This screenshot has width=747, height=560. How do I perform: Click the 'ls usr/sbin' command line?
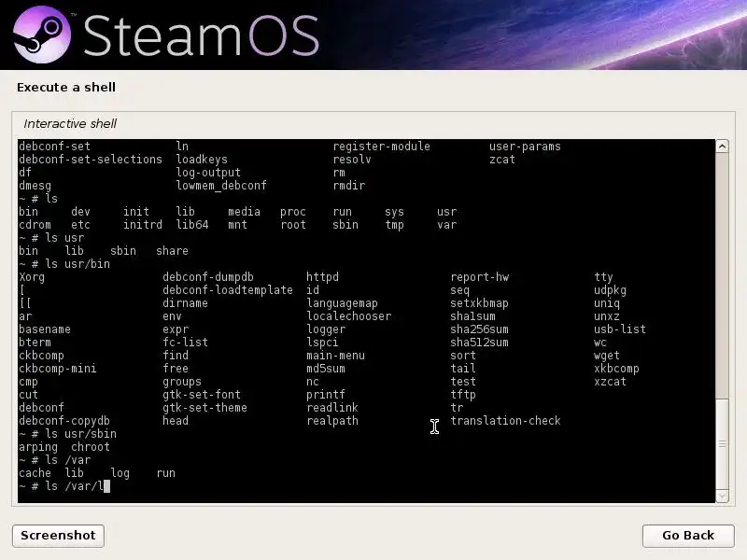(67, 434)
